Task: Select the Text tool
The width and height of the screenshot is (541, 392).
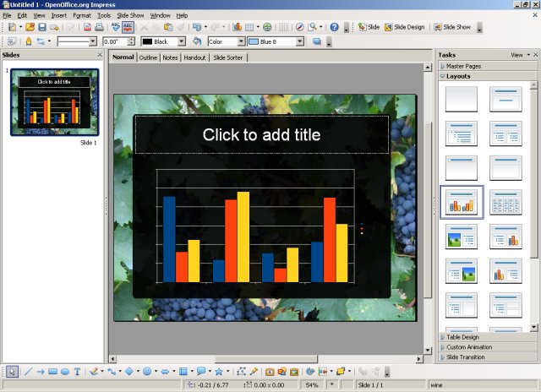Action: [x=77, y=372]
